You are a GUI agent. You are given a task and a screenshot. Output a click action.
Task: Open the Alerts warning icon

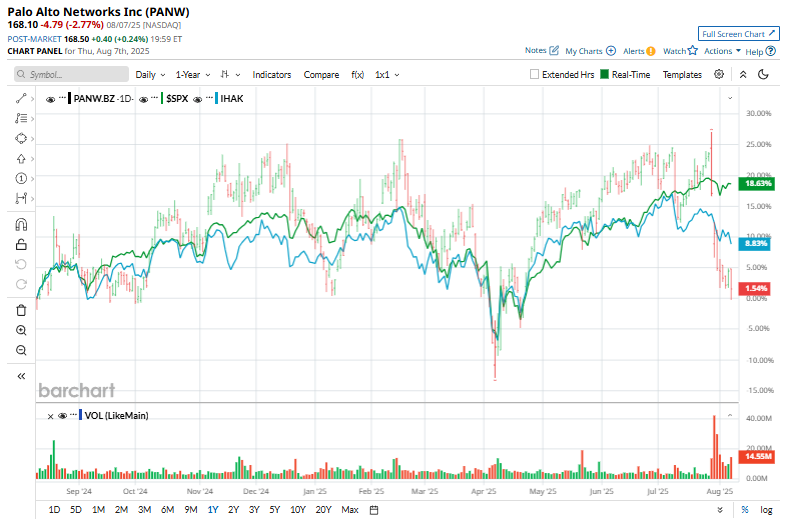pyautogui.click(x=650, y=51)
